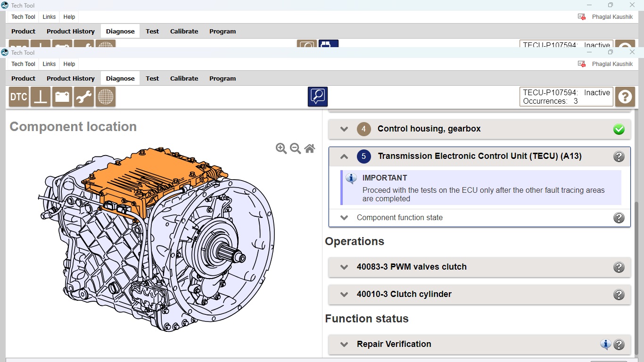Open the Tech Tool menu in front window
644x362 pixels.
coord(24,64)
